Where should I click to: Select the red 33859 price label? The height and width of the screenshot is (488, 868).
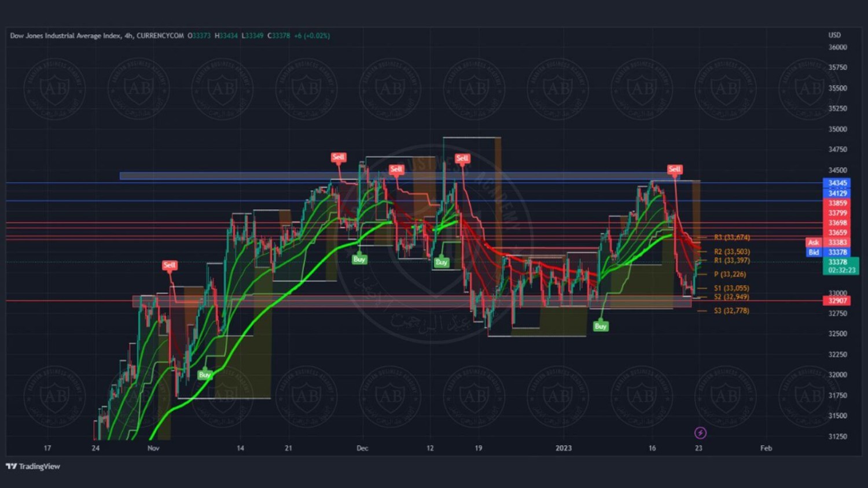coord(837,203)
